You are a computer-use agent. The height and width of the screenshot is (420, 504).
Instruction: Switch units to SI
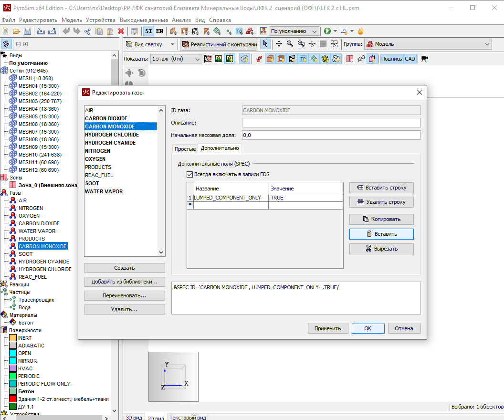[148, 31]
